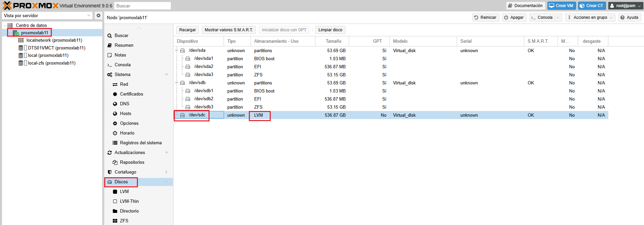This screenshot has height=225, width=644.
Task: Click the Certificados badge icon
Action: (x=115, y=94)
